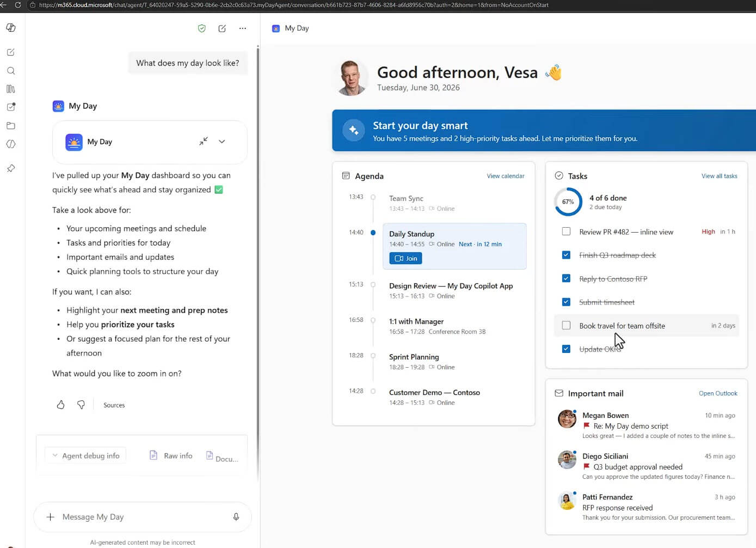Click the 67% task progress ring
The width and height of the screenshot is (756, 548).
click(x=568, y=202)
